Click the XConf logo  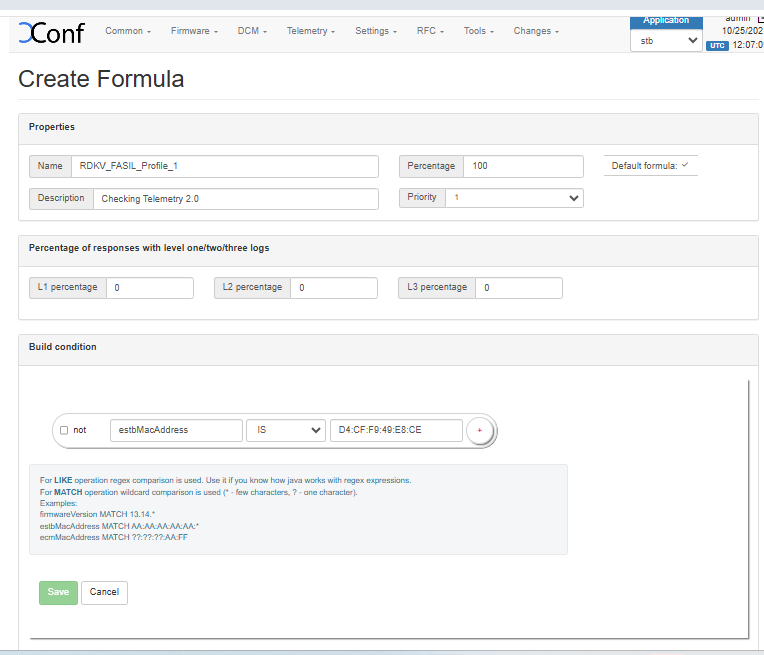pos(51,33)
